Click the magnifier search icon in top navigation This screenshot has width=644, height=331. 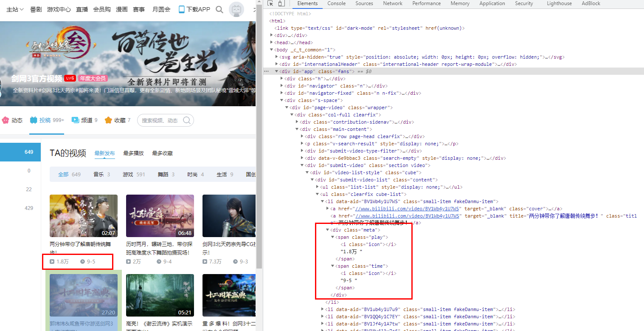click(x=219, y=9)
